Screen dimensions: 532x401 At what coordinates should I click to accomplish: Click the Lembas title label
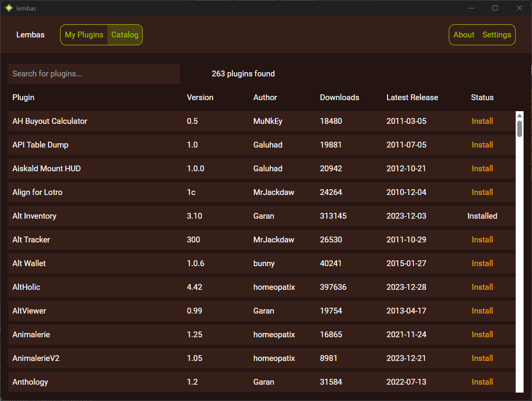[x=30, y=35]
